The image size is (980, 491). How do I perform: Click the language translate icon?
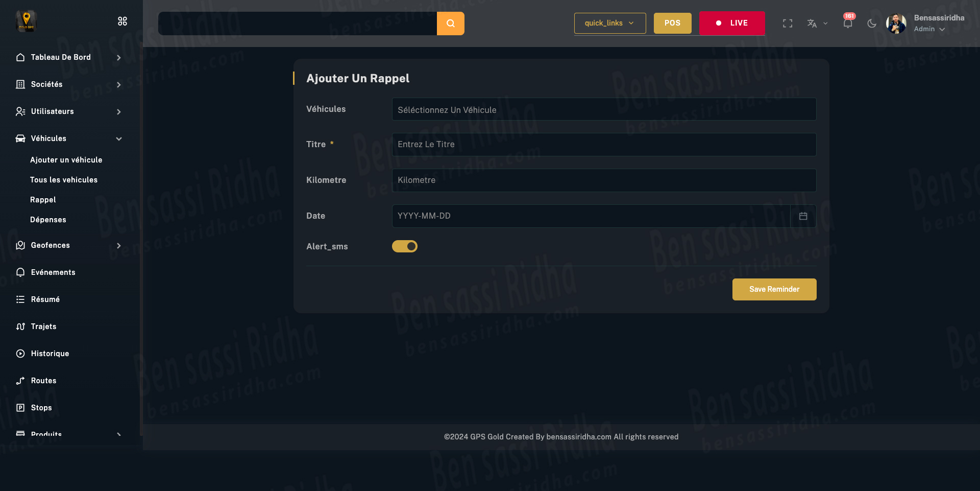coord(812,24)
